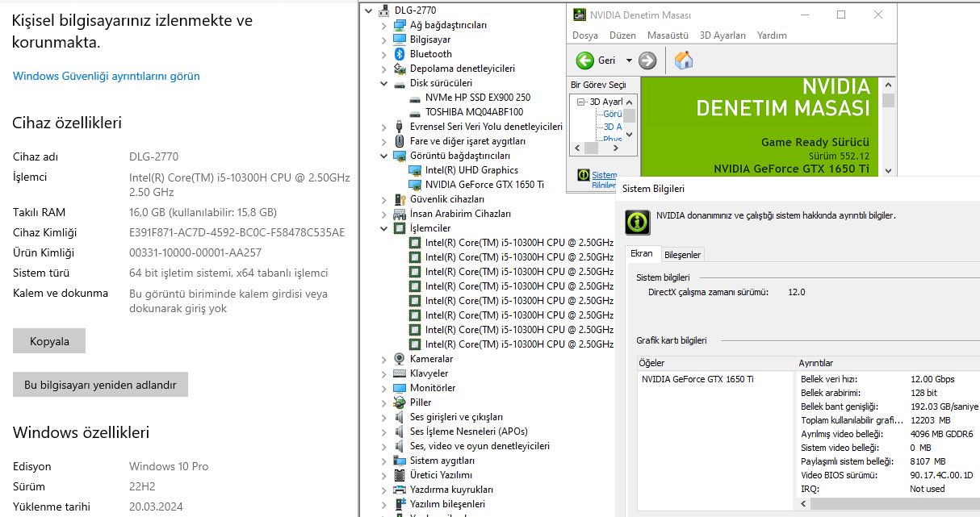Click the Kopyala button
The image size is (980, 517).
click(49, 341)
